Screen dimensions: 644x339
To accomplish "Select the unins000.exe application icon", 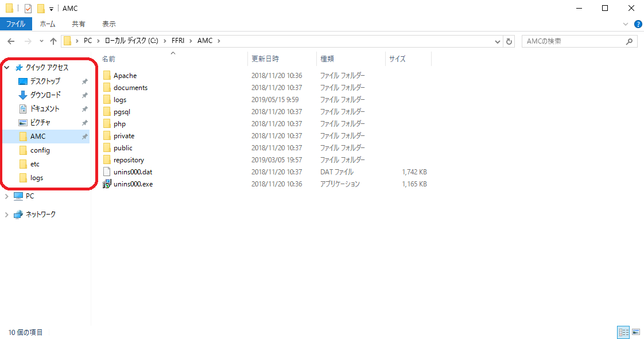I will [x=107, y=184].
